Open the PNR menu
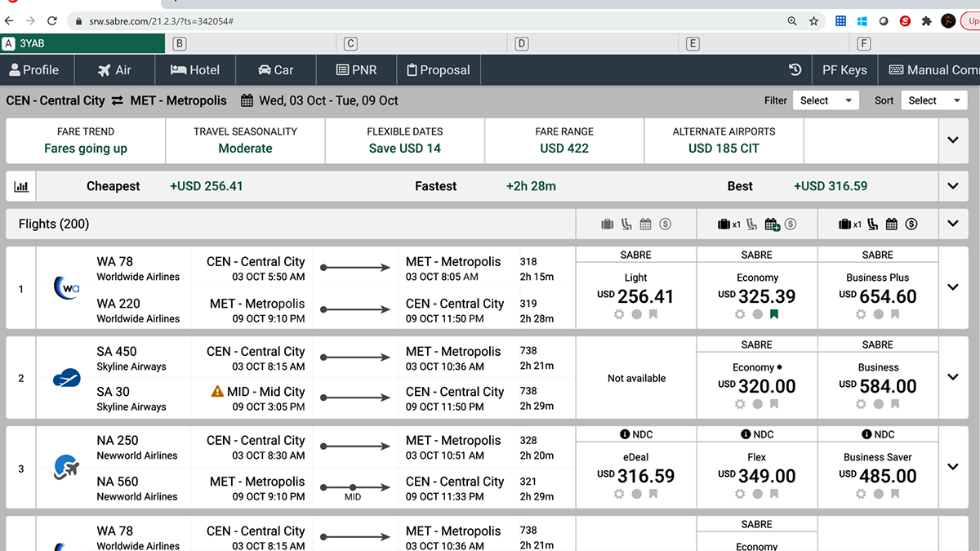980x551 pixels. [x=357, y=70]
